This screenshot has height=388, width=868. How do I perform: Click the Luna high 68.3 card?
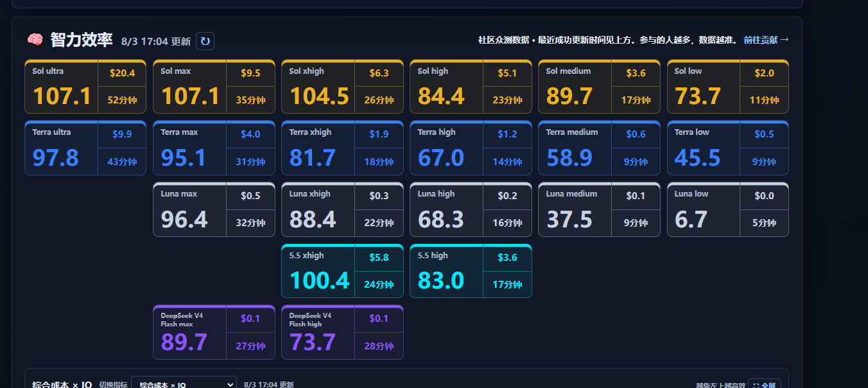471,209
